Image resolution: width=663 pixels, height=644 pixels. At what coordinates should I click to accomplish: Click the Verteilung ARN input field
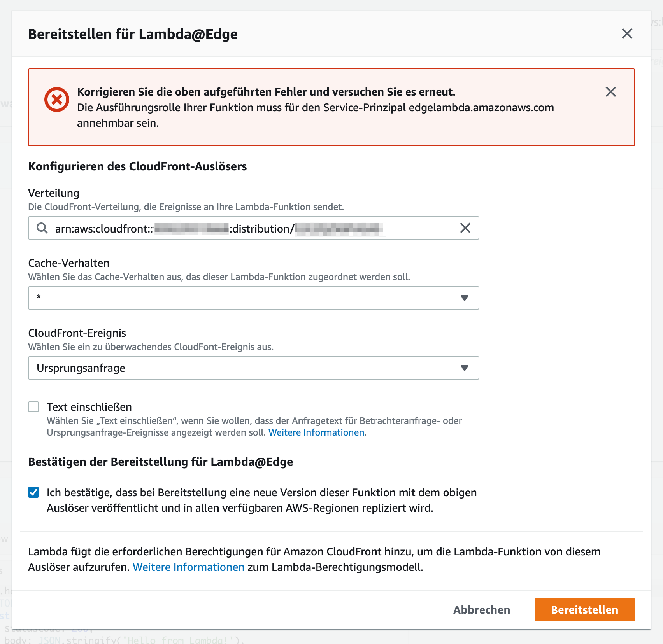(253, 228)
